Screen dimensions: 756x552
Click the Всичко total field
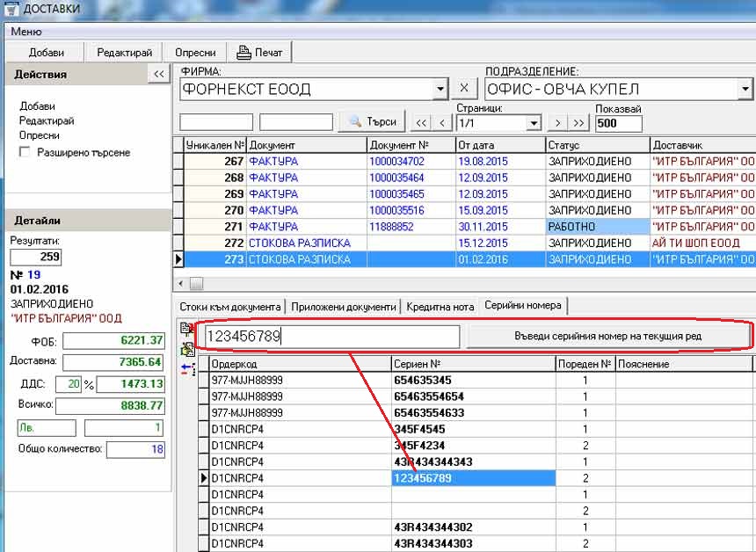[111, 405]
